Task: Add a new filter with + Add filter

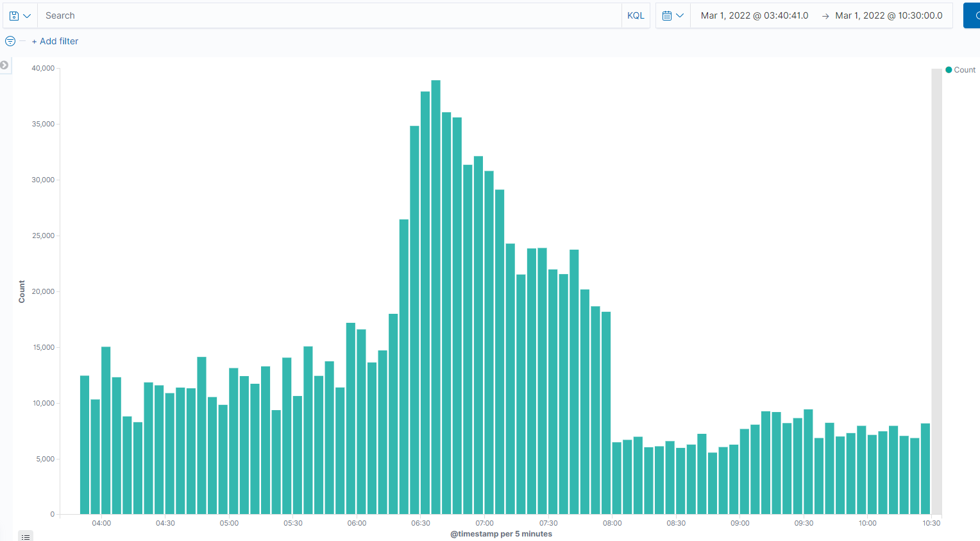Action: pyautogui.click(x=55, y=40)
